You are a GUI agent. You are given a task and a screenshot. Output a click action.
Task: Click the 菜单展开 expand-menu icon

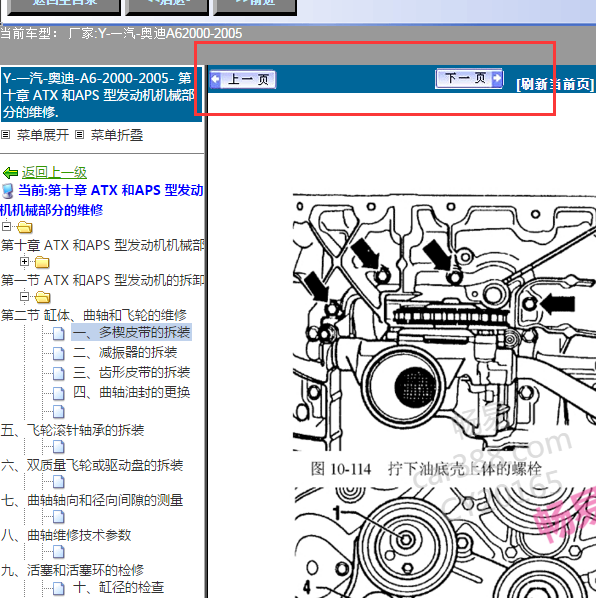[5, 135]
